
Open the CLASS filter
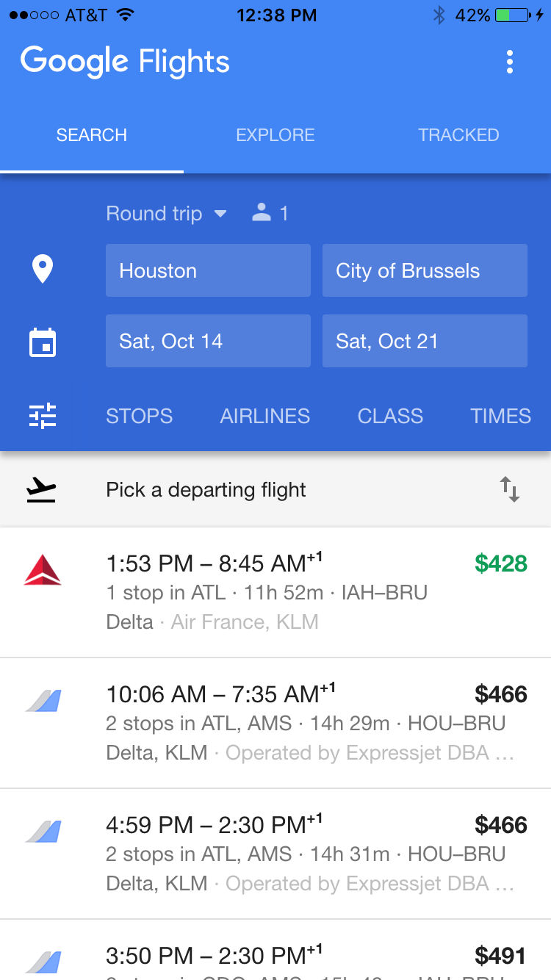(x=390, y=416)
